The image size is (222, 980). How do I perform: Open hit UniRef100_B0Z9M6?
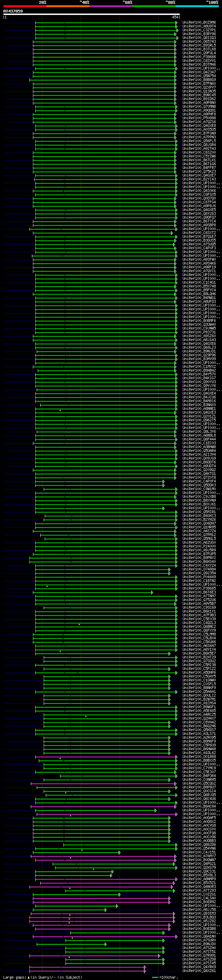coord(199,23)
